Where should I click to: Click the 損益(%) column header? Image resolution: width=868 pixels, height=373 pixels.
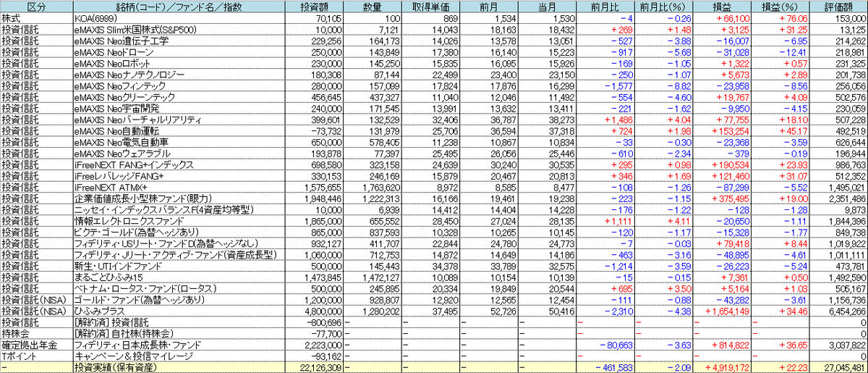click(x=780, y=6)
